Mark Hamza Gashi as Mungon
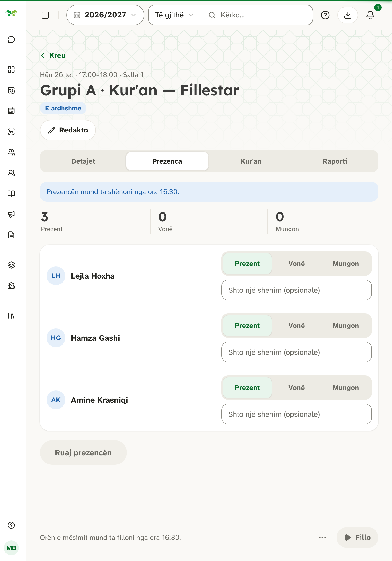Screen dimensions: 392x561 (345, 326)
